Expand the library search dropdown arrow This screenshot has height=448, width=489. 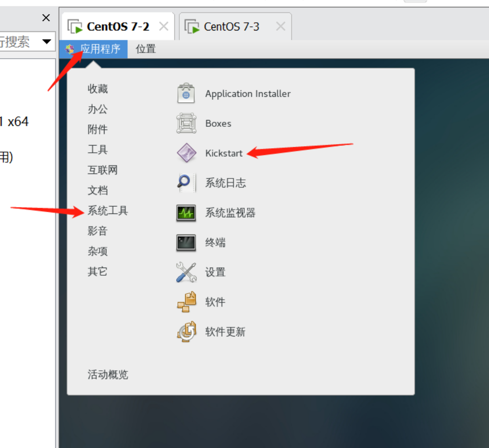click(x=46, y=41)
